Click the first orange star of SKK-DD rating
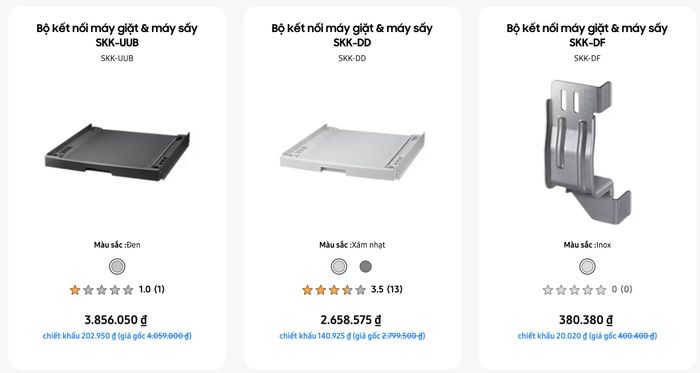This screenshot has height=373, width=700. tap(307, 290)
